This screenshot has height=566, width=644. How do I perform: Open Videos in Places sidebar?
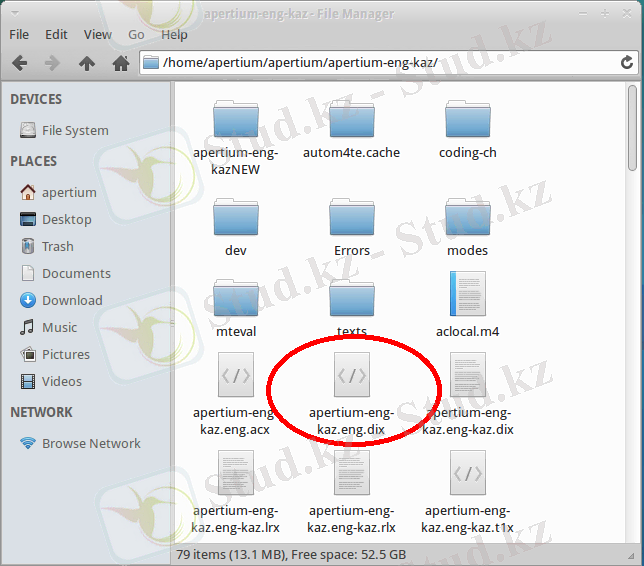point(51,382)
